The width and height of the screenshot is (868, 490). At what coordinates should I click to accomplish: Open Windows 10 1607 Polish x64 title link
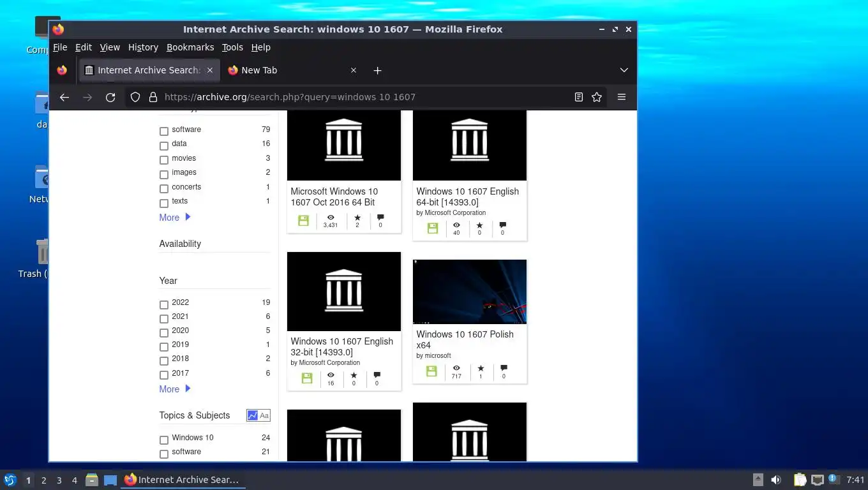click(x=465, y=339)
